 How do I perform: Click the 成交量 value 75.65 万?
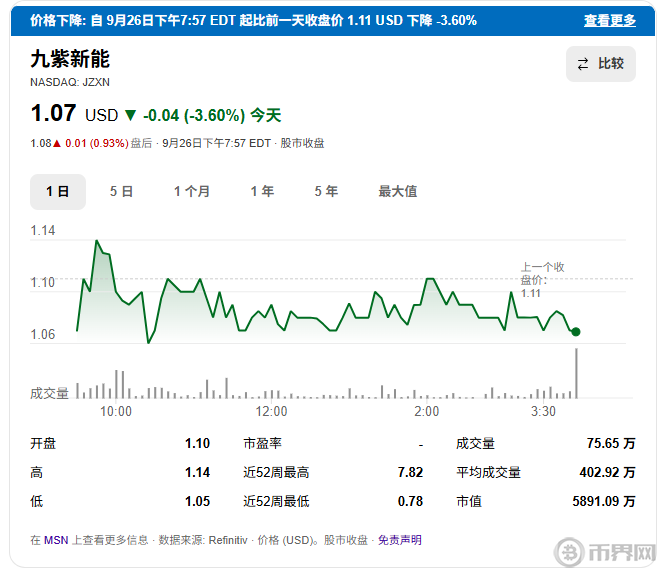point(611,443)
